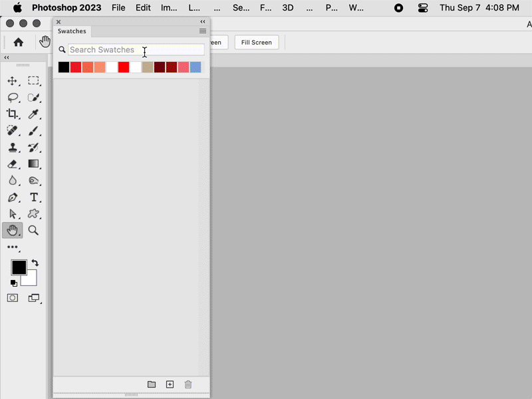Collapse the Swatches panel to icons
532x399 pixels.
tap(203, 22)
